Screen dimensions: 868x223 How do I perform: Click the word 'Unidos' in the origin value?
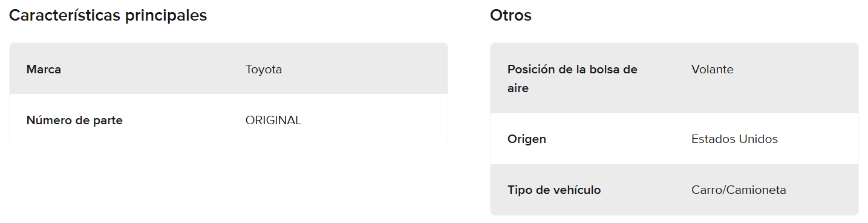coord(758,139)
